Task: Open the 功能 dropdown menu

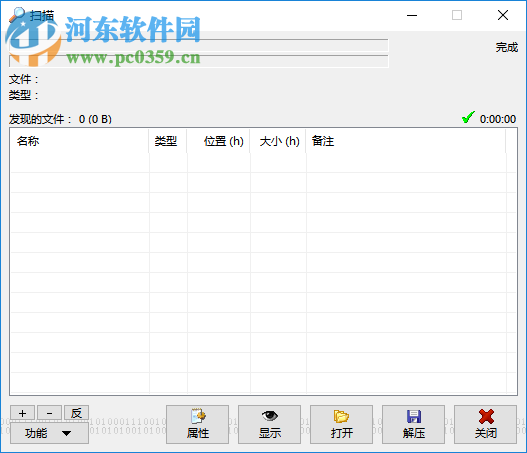Action: [x=49, y=433]
